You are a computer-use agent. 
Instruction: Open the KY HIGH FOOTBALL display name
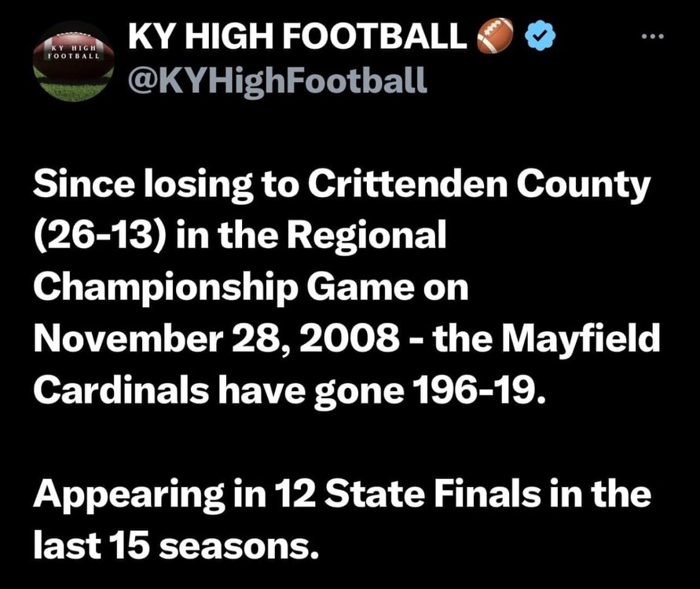pyautogui.click(x=297, y=35)
